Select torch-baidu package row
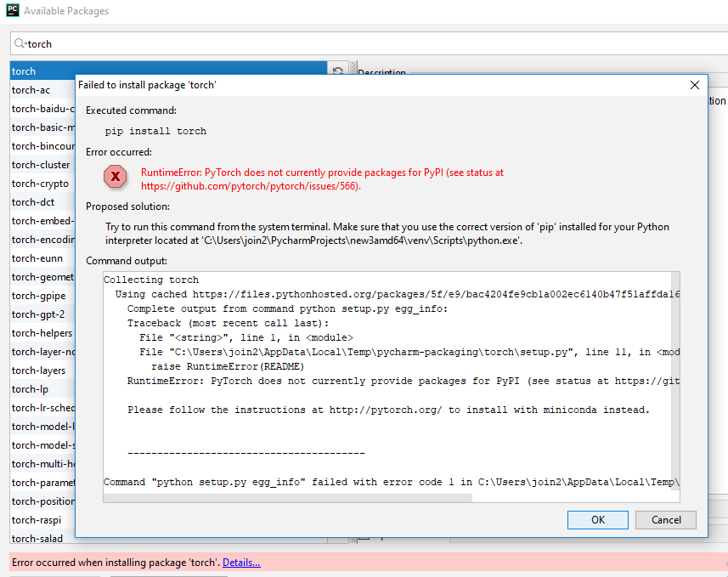 42,109
